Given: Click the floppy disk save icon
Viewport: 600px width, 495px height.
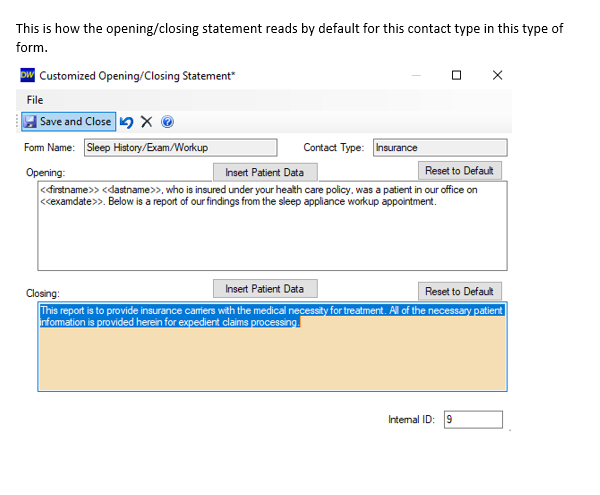Looking at the screenshot, I should tap(30, 122).
